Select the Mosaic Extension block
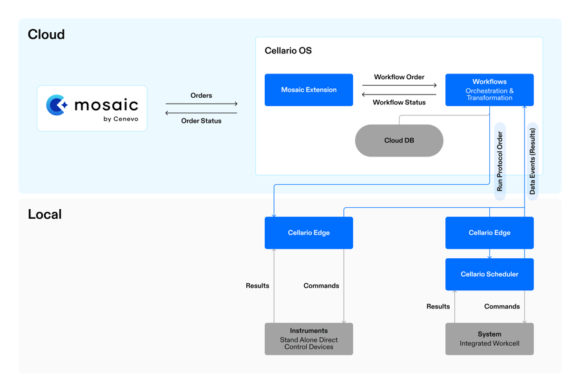This screenshot has width=580, height=392. 309,89
